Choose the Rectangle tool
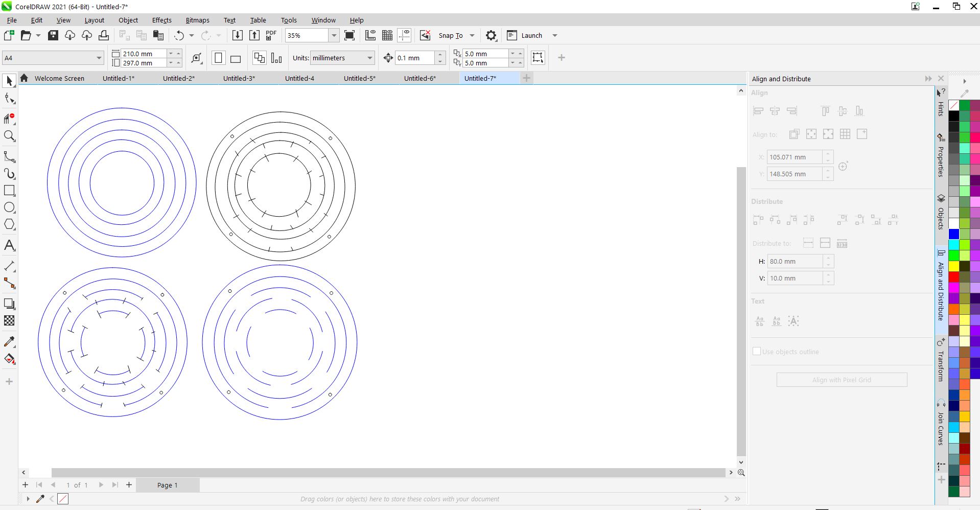 [x=9, y=191]
